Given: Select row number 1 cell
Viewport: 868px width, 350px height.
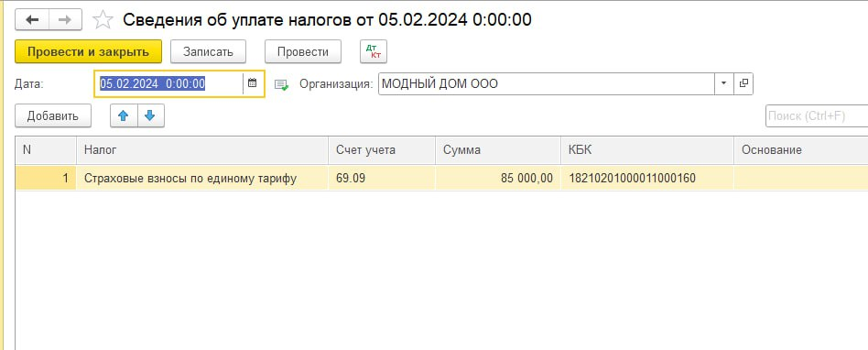Looking at the screenshot, I should click(x=46, y=179).
